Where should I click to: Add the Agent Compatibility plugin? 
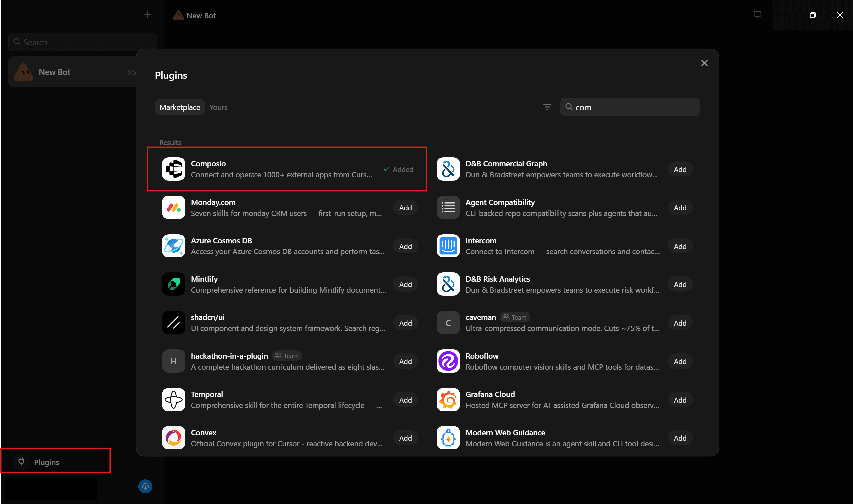(680, 208)
